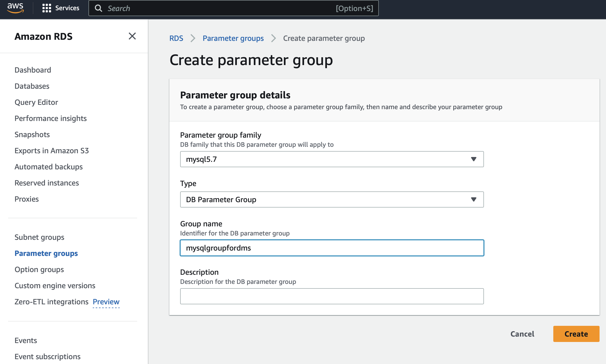606x364 pixels.
Task: Open Events in the sidebar
Action: coord(26,340)
